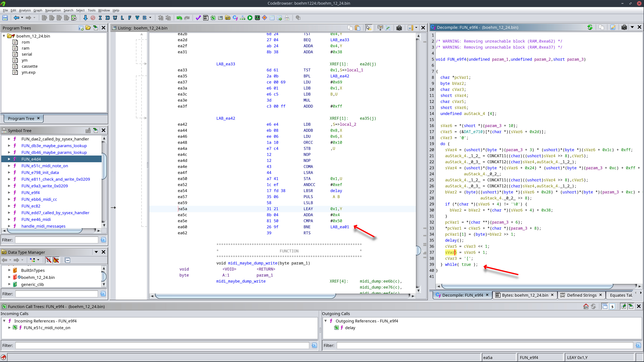Toggle filter options beside the Symbol Tree filter

[x=103, y=240]
